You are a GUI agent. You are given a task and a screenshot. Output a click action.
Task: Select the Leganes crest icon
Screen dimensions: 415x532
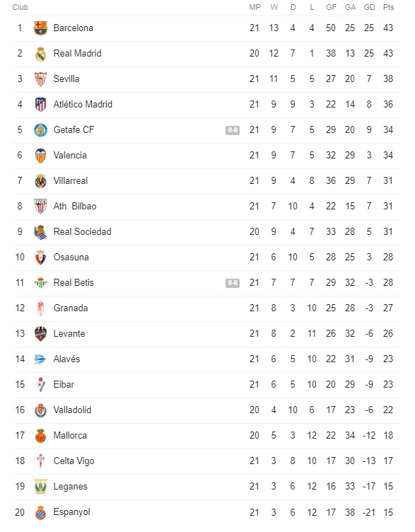[x=40, y=487]
